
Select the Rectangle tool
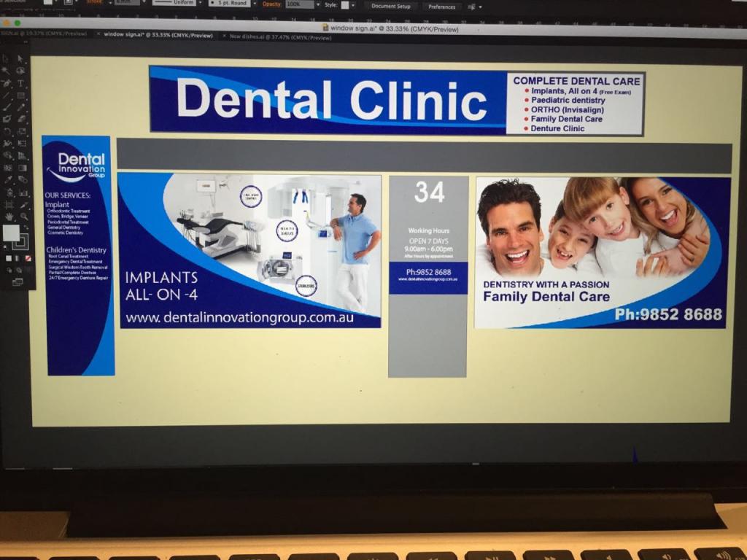(20, 95)
